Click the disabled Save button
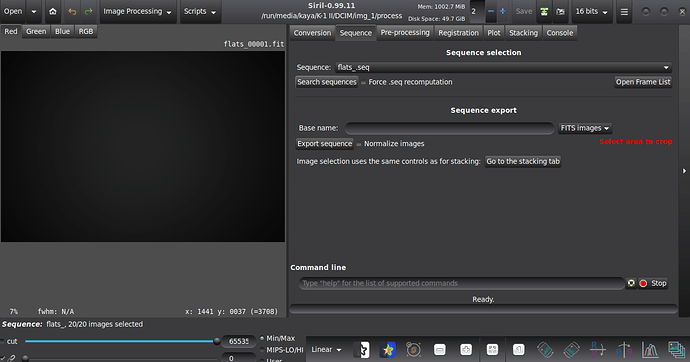 (524, 12)
